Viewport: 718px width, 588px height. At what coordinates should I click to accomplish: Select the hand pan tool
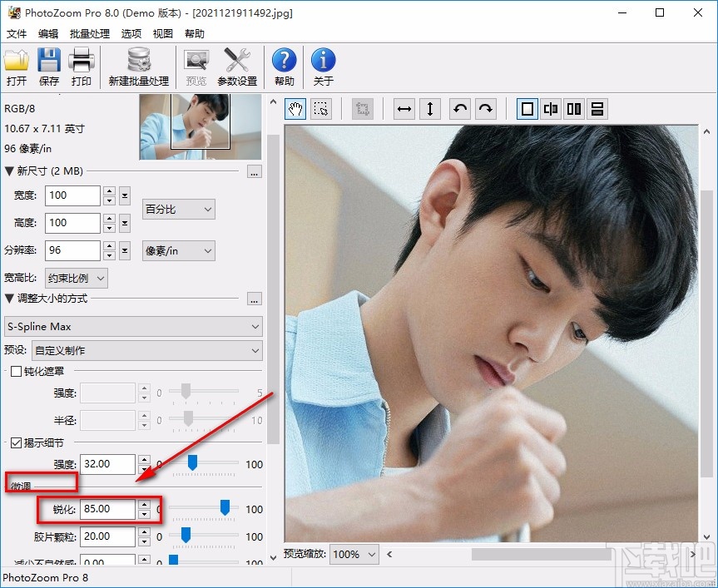tap(295, 109)
